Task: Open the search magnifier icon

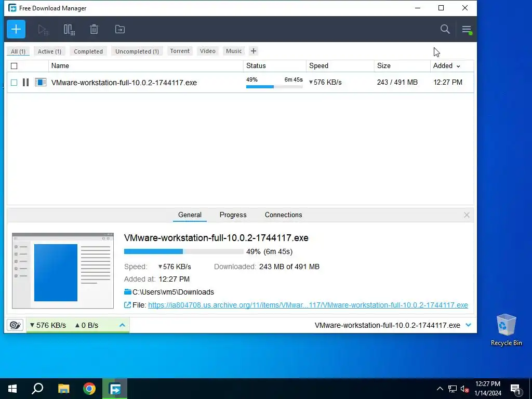Action: [445, 29]
